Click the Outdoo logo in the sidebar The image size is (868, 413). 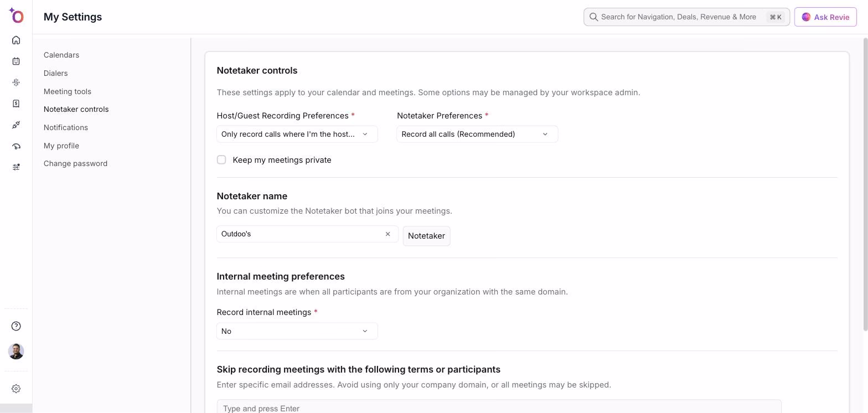[16, 16]
